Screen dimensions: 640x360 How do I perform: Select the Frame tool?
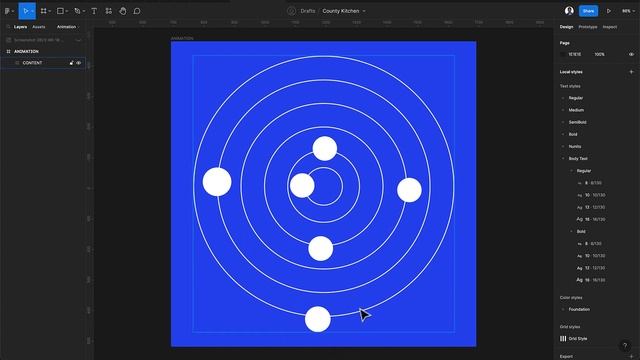click(x=44, y=11)
